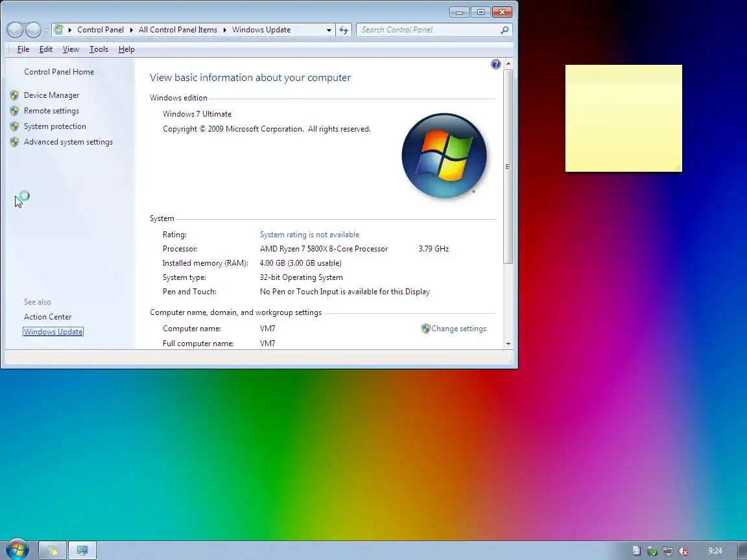
Task: Switch to Sticky Notes taskbar button
Action: [52, 550]
